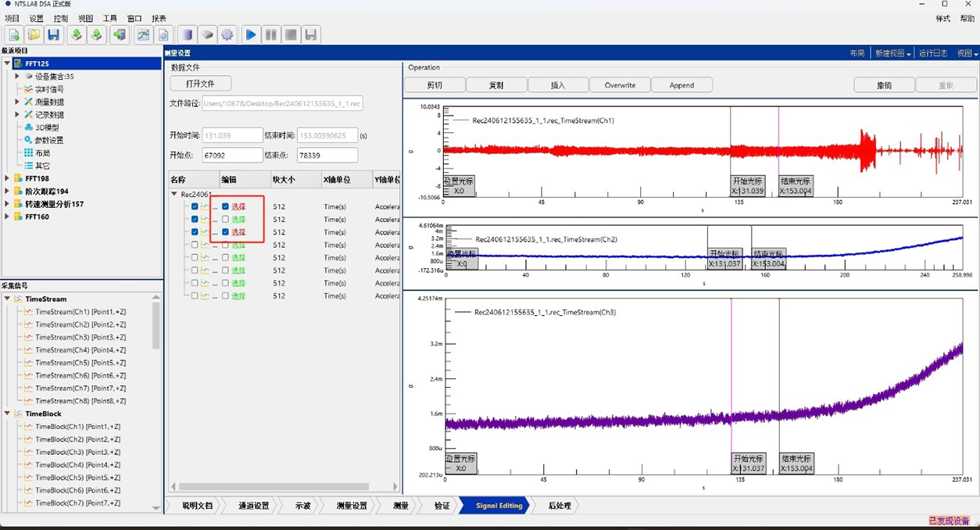
Task: Click the database cylinder toolbar icon
Action: [187, 34]
